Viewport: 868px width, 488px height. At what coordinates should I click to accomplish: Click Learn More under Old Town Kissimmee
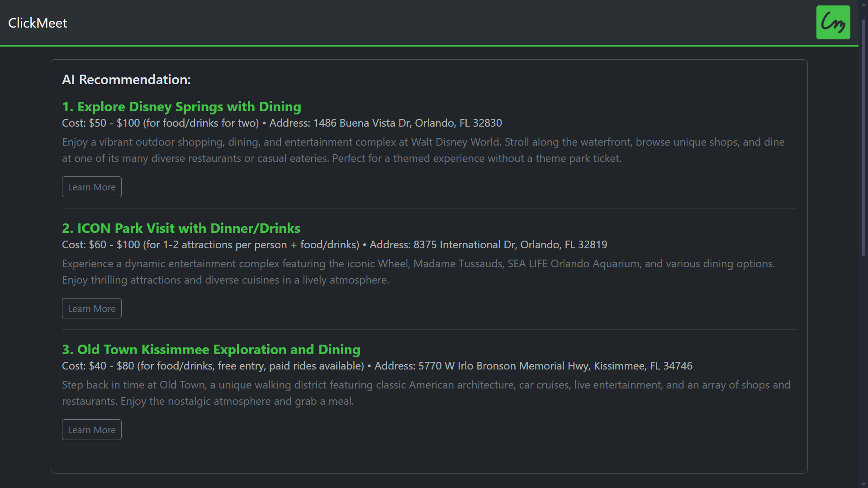click(92, 430)
